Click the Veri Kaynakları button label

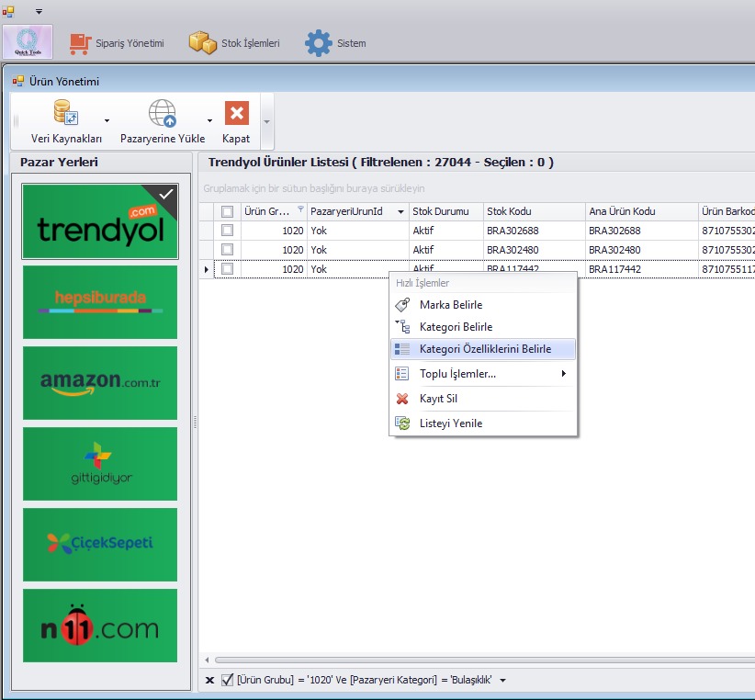tap(66, 139)
